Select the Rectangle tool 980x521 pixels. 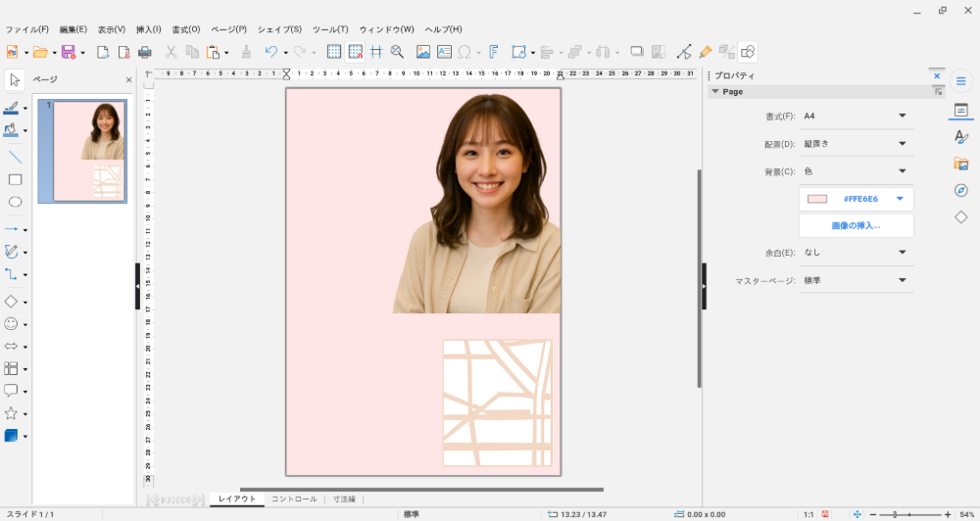(x=15, y=180)
